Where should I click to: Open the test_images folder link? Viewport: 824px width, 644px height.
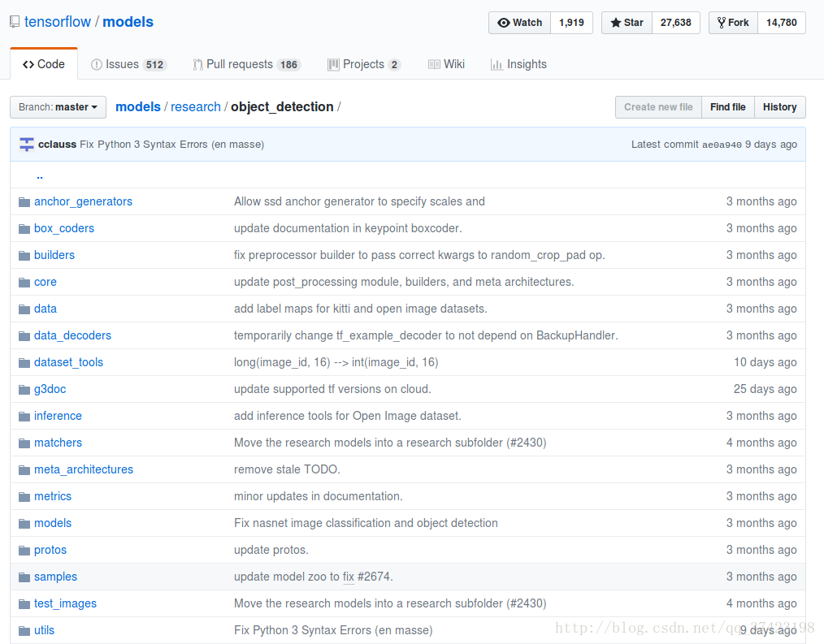tap(65, 603)
